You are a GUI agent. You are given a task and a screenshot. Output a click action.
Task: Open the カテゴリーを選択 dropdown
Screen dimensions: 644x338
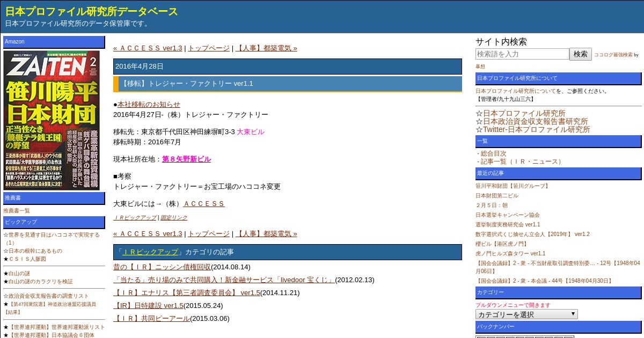pyautogui.click(x=526, y=314)
